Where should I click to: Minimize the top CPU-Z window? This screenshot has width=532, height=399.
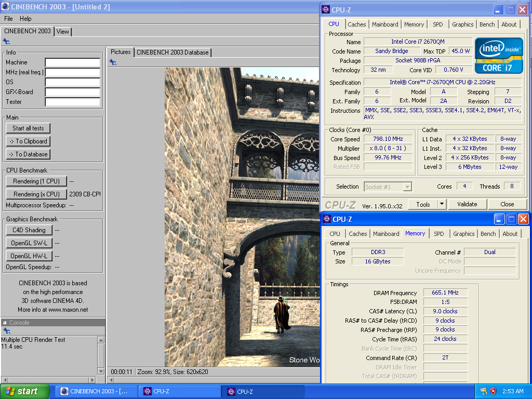click(x=498, y=10)
